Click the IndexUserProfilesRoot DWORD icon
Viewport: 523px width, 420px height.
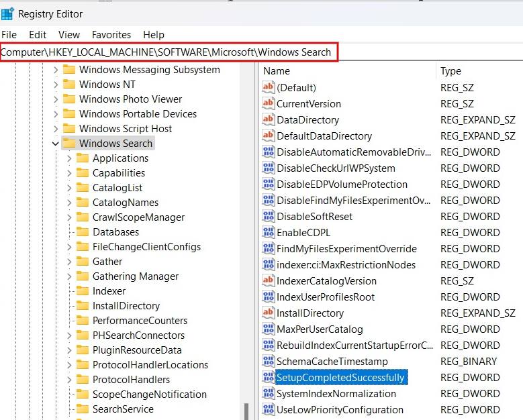[x=268, y=297]
